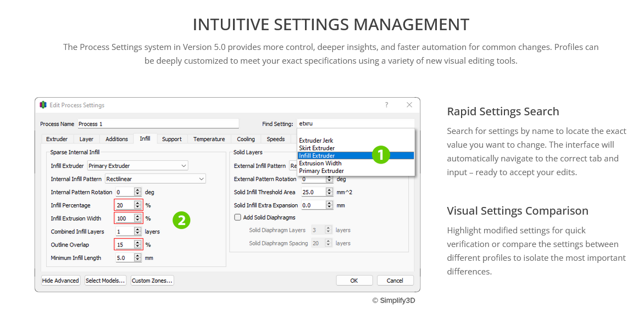
Task: Enable the Add Solid Diaphragms checkbox
Action: [x=238, y=217]
